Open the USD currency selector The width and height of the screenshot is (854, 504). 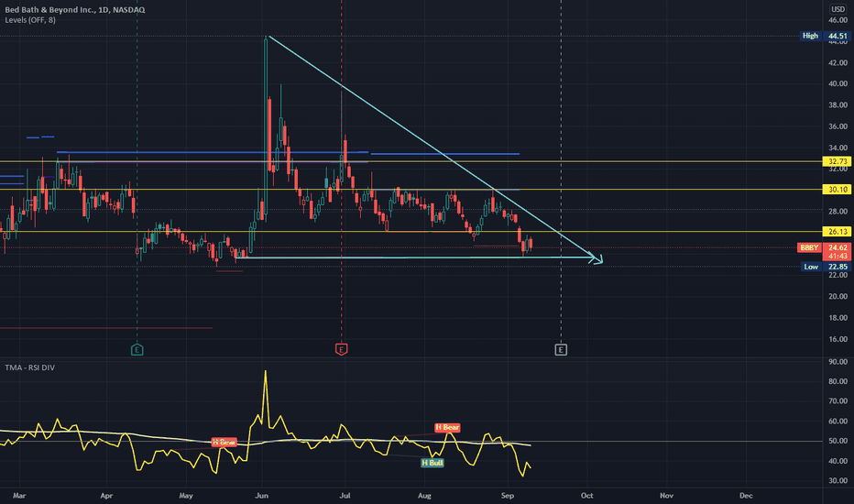click(x=838, y=9)
